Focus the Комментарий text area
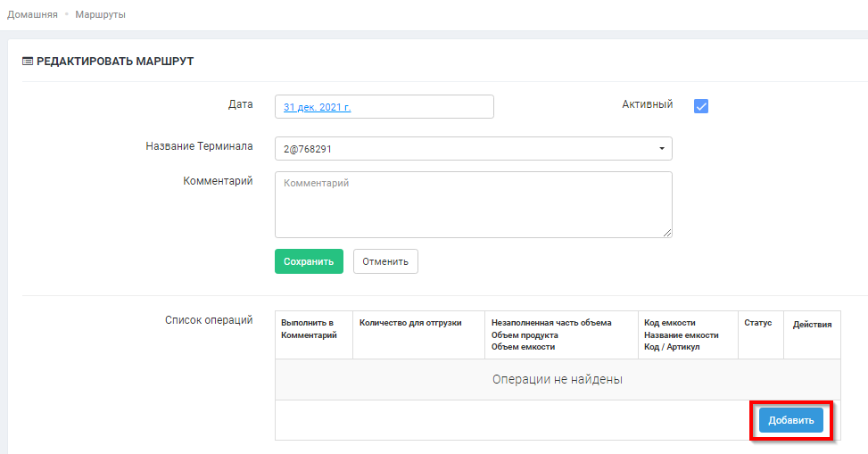The image size is (868, 454). coord(473,204)
